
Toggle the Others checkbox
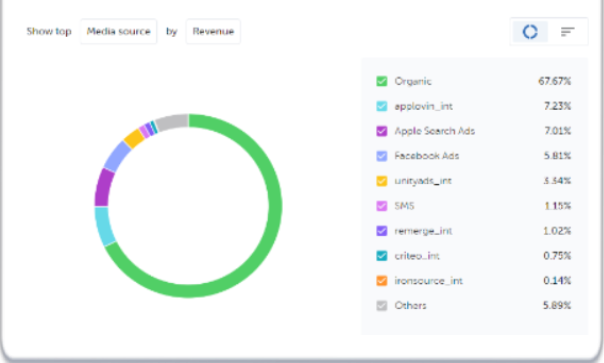click(x=381, y=306)
